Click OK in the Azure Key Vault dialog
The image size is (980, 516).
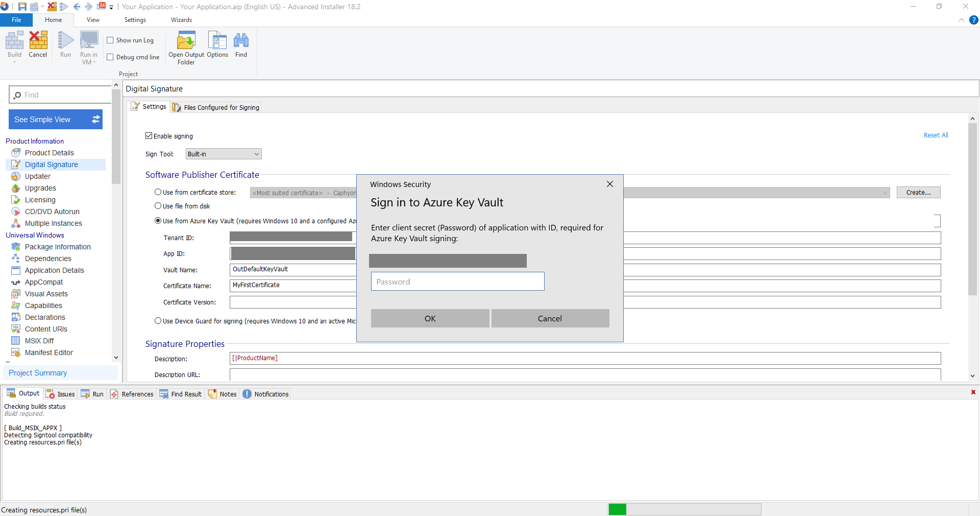tap(430, 318)
